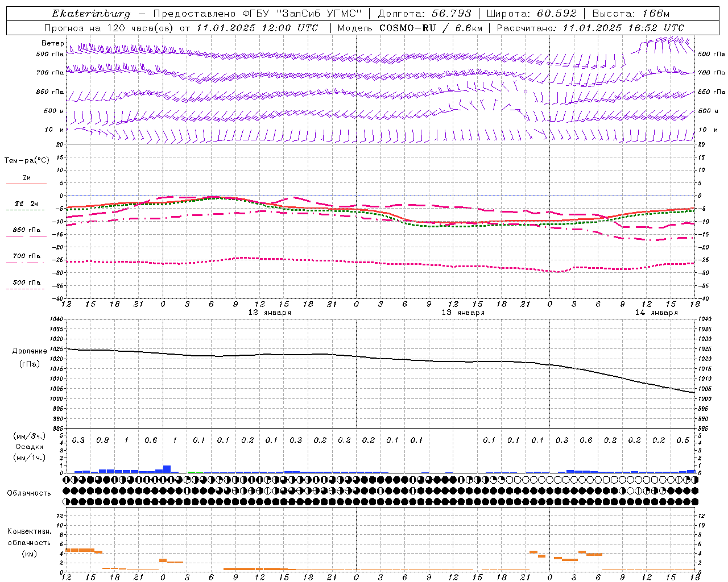Image resolution: width=728 pixels, height=582 pixels.
Task: Click the '13 января' date label
Action: (x=464, y=313)
